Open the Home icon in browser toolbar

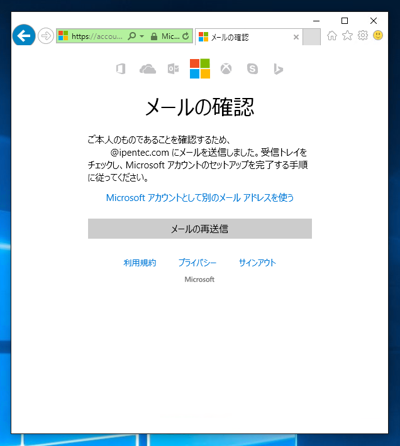(332, 35)
